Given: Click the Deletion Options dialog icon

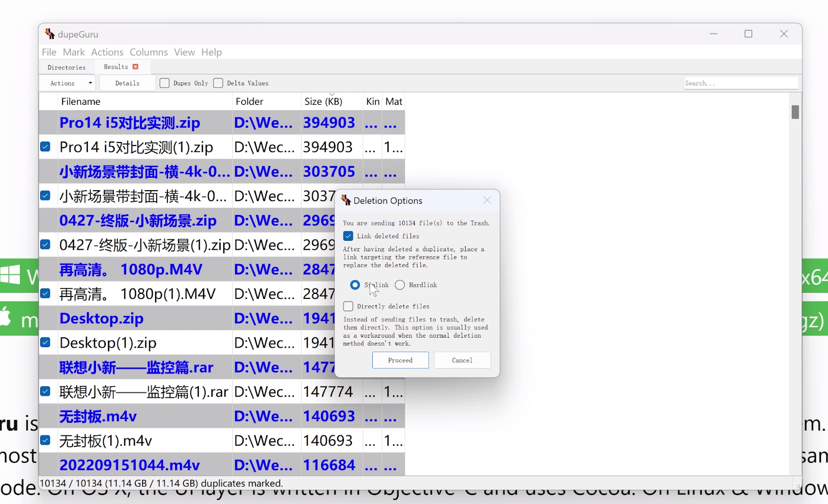Looking at the screenshot, I should pos(346,201).
